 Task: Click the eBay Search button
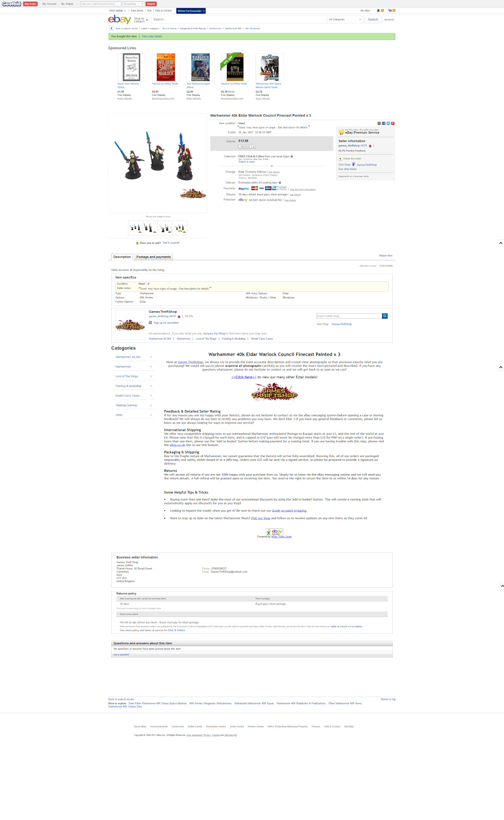click(373, 19)
